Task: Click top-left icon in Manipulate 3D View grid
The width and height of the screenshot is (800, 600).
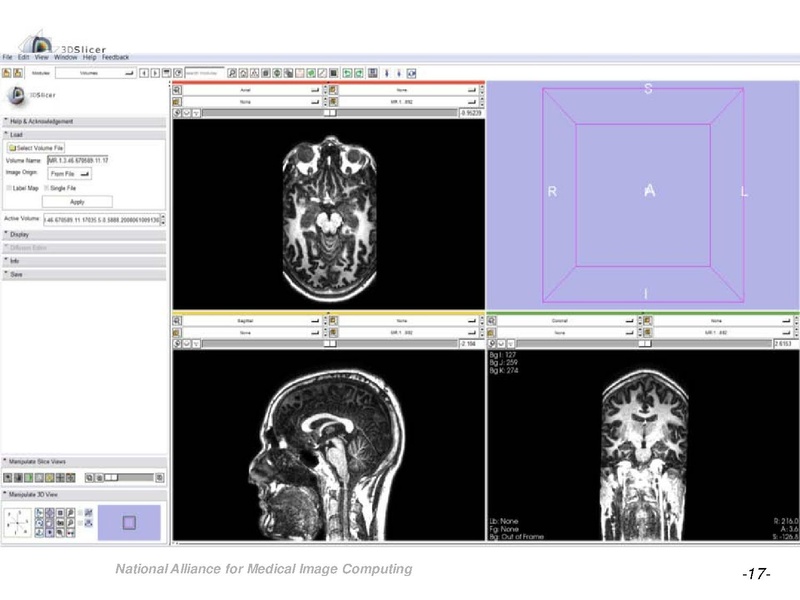Action: pyautogui.click(x=39, y=513)
